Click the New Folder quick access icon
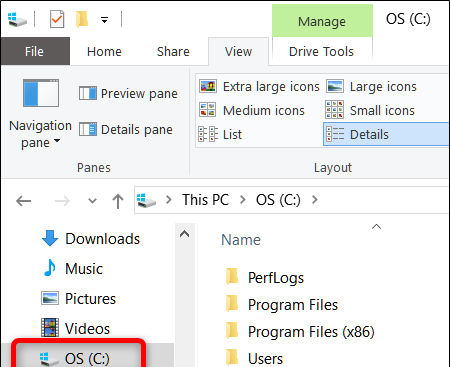The height and width of the screenshot is (367, 450). pos(82,19)
